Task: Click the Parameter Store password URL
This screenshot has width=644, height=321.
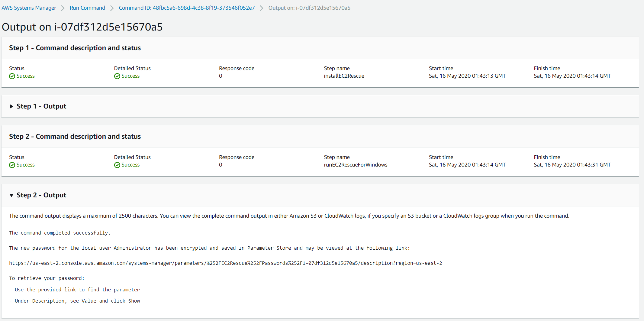Action: [225, 263]
